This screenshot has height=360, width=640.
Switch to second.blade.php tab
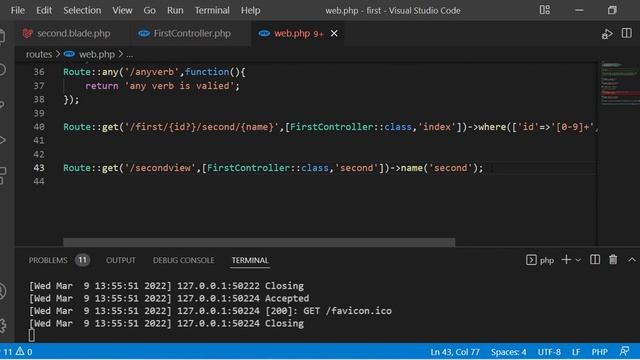click(73, 33)
